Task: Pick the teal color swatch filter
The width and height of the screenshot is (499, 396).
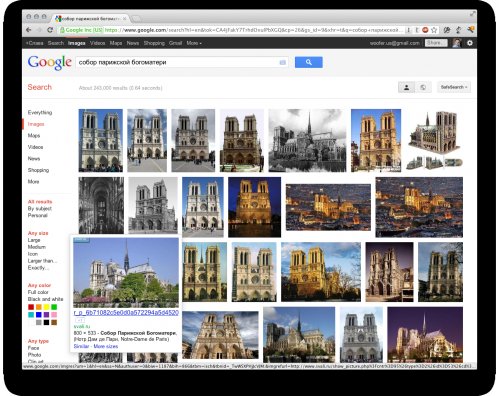Action: pyautogui.click(x=31, y=315)
